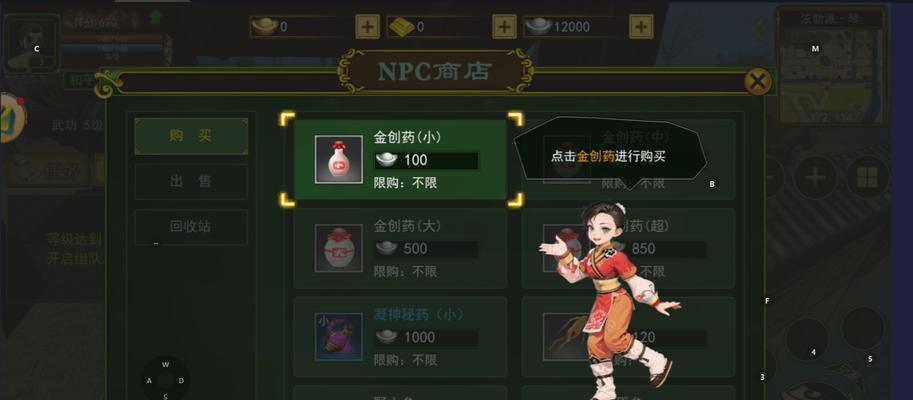This screenshot has width=913, height=400.
Task: Click the tooltip 点击金创药进行购买
Action: (609, 156)
